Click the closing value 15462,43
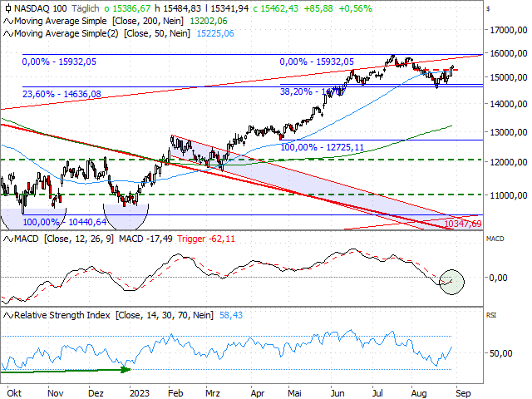 pos(279,8)
